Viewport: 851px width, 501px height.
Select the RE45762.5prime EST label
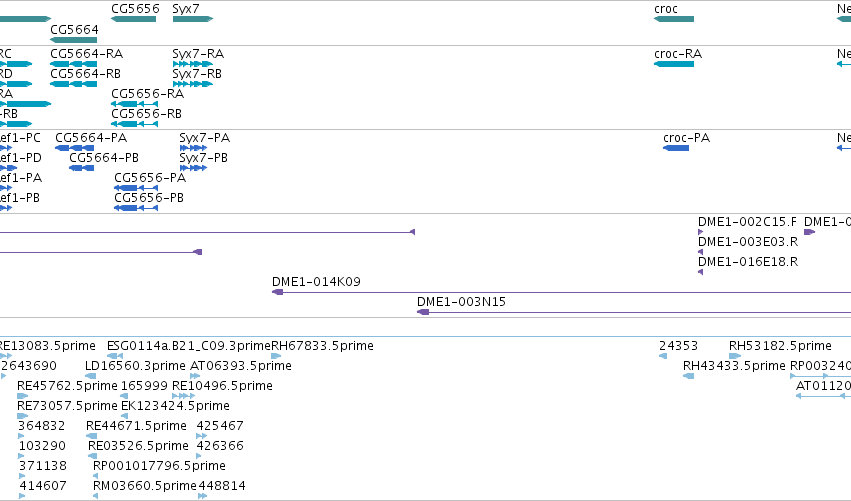(67, 386)
